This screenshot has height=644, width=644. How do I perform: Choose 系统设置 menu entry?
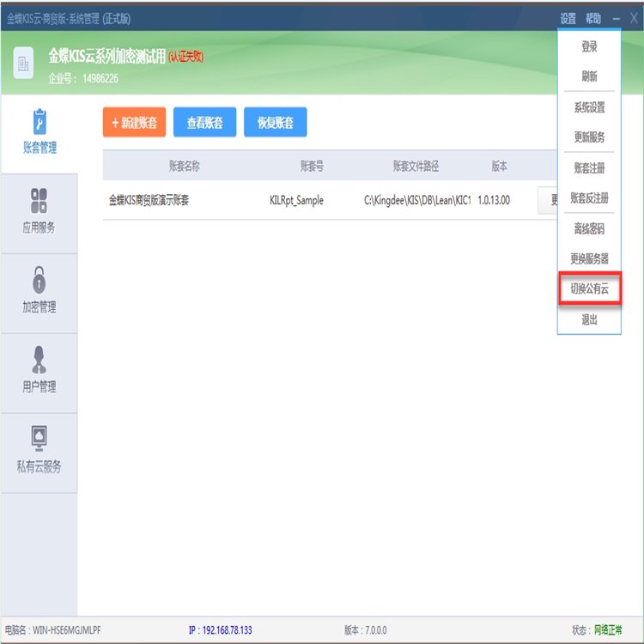click(x=589, y=107)
